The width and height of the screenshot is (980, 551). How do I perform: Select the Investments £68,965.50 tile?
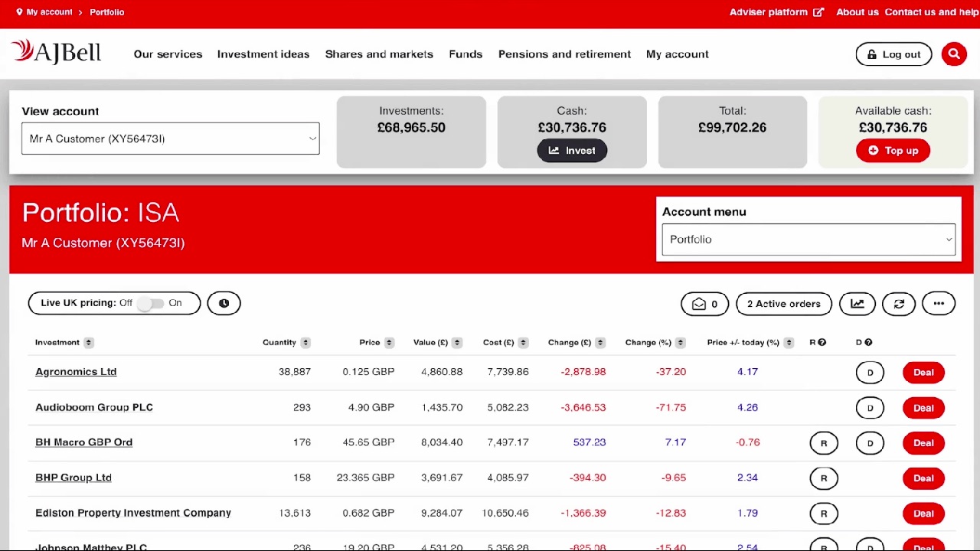click(411, 132)
